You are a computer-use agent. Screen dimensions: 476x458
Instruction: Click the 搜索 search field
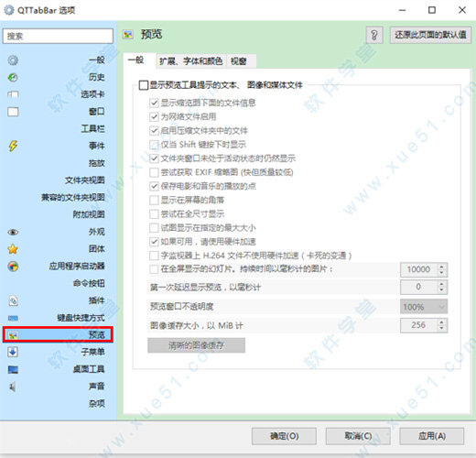coord(58,36)
